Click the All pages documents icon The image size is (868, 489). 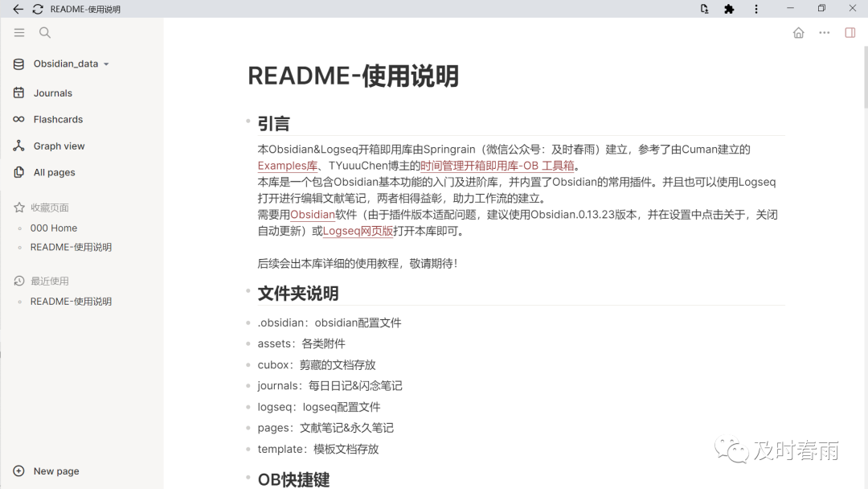pyautogui.click(x=18, y=172)
